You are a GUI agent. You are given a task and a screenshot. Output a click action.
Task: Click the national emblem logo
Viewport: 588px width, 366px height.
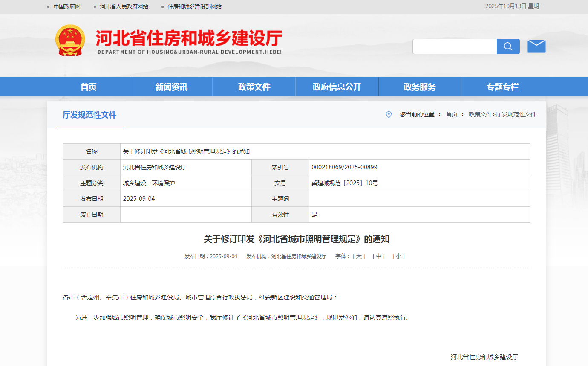(x=70, y=41)
